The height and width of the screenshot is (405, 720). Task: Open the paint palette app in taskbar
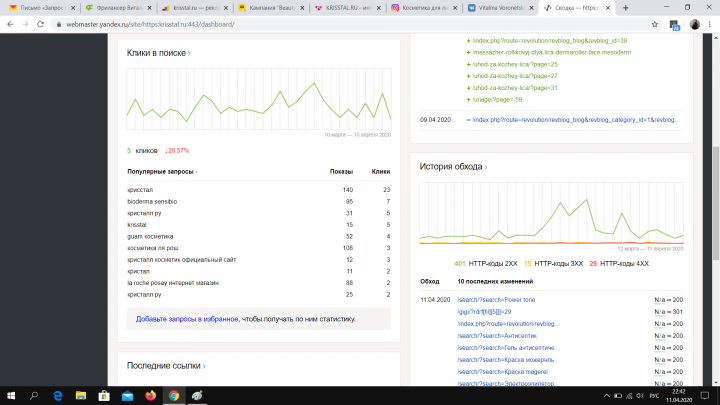coord(197,395)
